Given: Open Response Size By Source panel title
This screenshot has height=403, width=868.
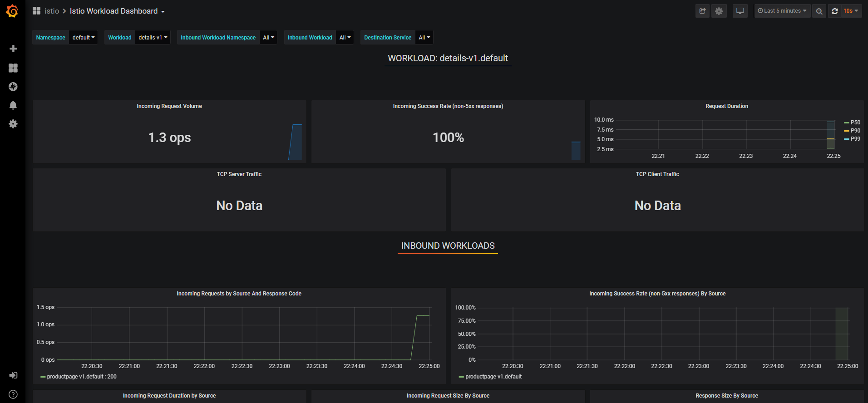Looking at the screenshot, I should click(727, 396).
